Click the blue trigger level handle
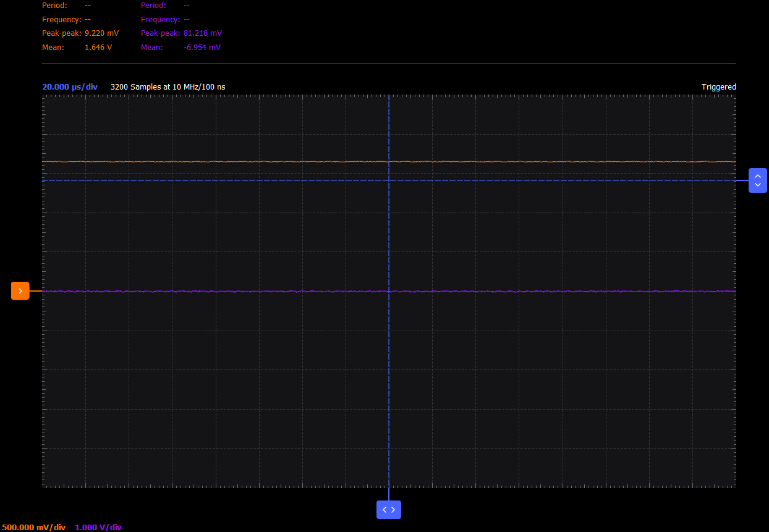 pyautogui.click(x=758, y=180)
